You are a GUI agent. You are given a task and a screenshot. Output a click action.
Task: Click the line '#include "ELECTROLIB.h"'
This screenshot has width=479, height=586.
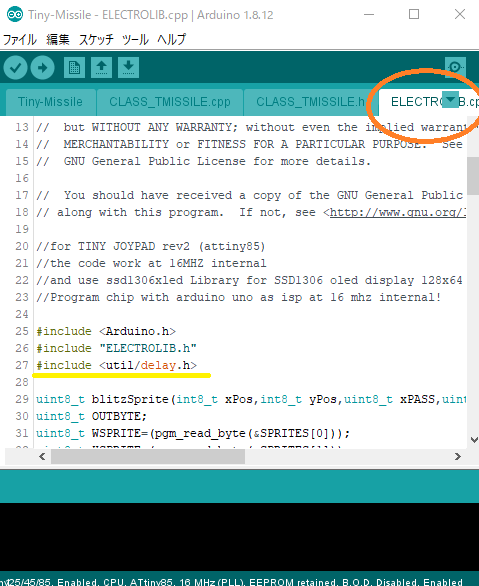(116, 348)
